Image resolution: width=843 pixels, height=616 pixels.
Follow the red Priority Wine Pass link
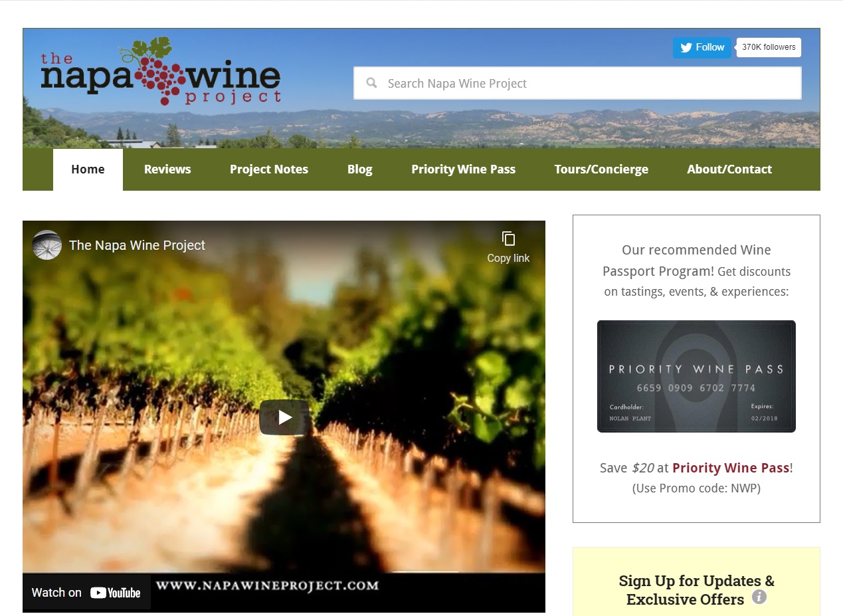click(731, 468)
